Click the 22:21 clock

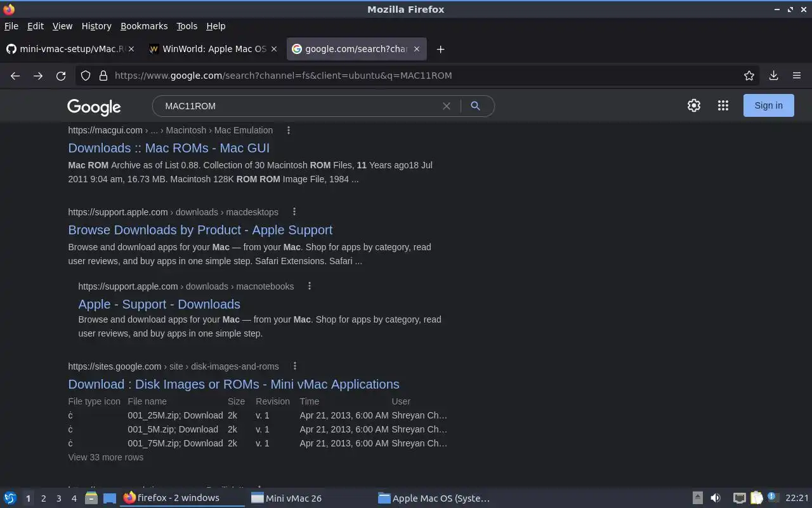797,498
